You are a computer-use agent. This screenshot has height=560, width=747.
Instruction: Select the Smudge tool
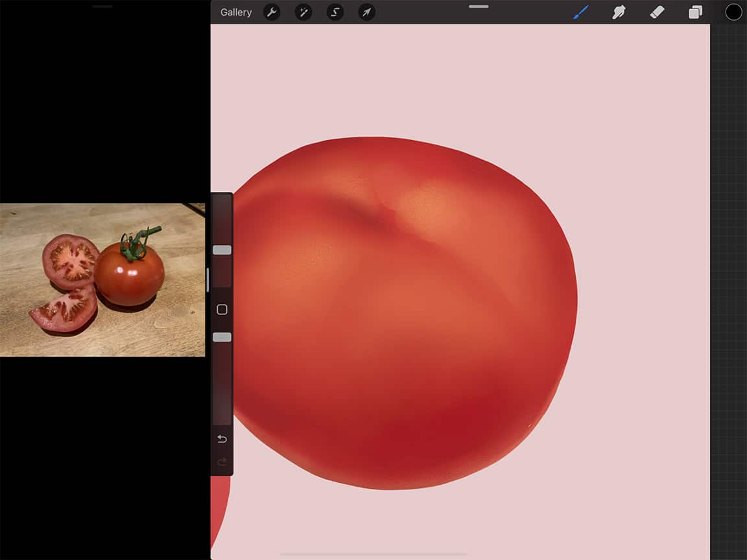[619, 12]
